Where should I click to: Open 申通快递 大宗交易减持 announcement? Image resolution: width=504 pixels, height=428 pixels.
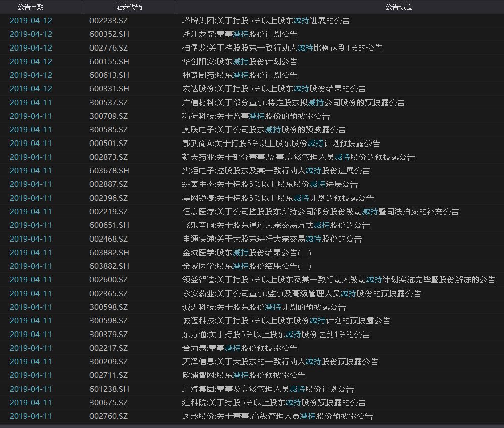(272, 239)
